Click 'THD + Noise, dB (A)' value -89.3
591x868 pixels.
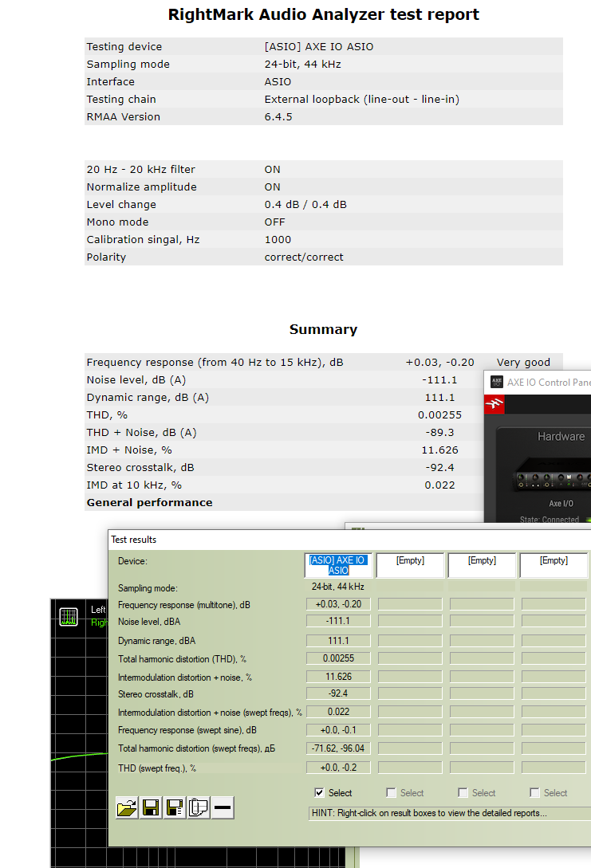click(439, 432)
